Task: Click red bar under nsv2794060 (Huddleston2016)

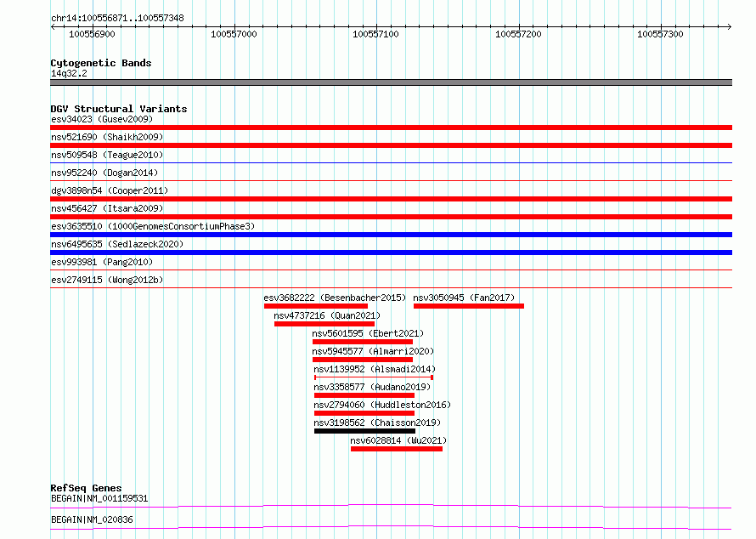Action: [x=364, y=413]
